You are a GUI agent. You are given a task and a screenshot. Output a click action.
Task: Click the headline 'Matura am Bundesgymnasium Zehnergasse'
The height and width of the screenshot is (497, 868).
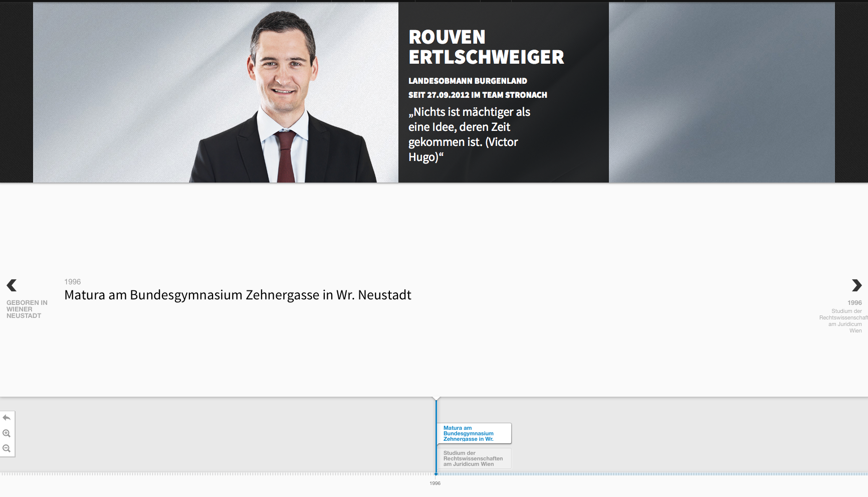238,295
